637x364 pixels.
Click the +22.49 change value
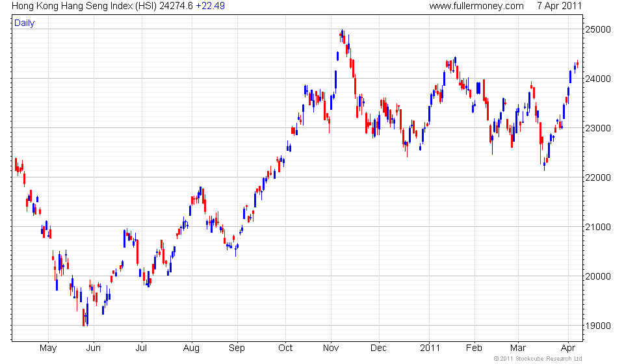point(210,6)
